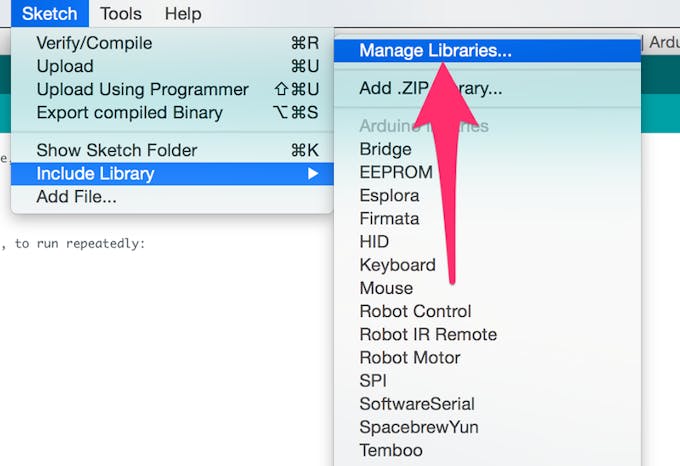Viewport: 680px width, 466px height.
Task: Include the EEPROM library
Action: 396,172
